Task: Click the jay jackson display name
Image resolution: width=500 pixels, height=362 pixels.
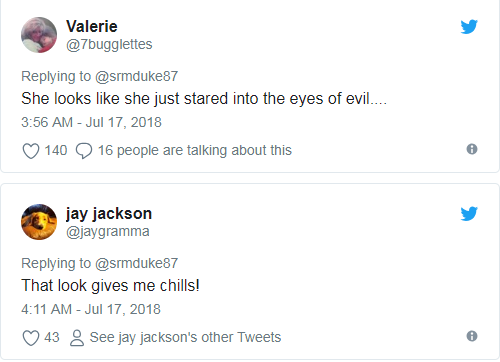Action: pos(109,214)
